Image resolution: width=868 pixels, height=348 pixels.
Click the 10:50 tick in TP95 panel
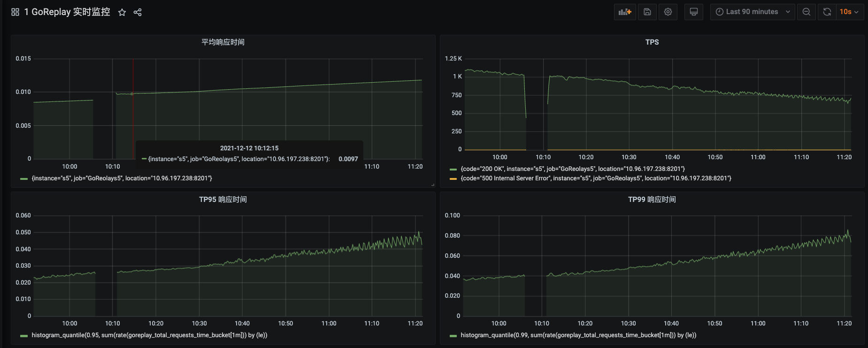point(285,324)
